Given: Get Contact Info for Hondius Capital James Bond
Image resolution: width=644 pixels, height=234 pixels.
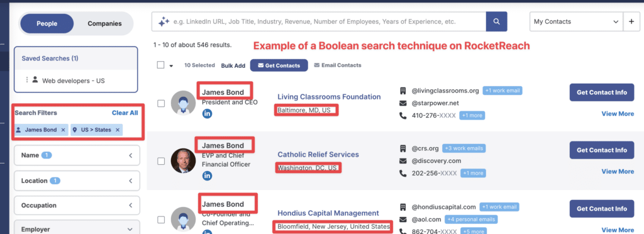Looking at the screenshot, I should pyautogui.click(x=602, y=209).
